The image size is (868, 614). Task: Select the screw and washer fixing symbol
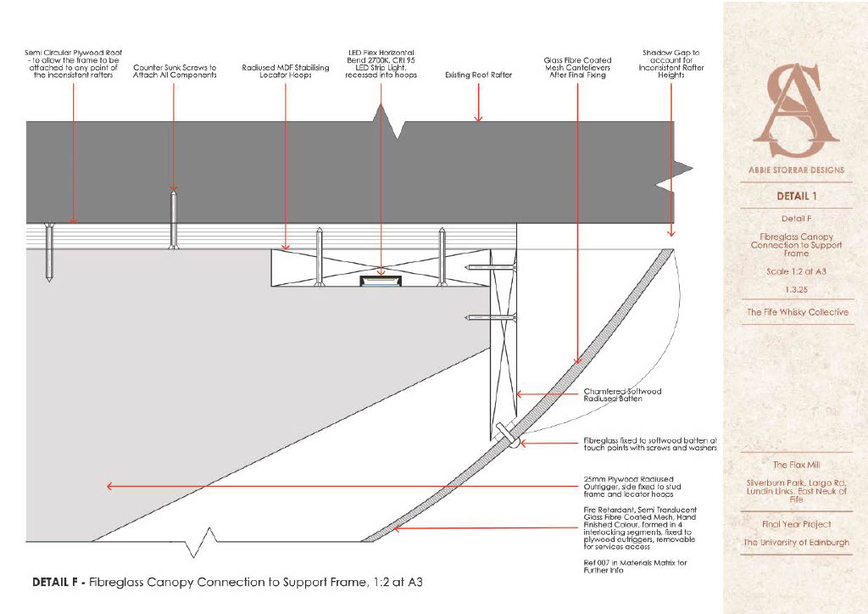509,436
